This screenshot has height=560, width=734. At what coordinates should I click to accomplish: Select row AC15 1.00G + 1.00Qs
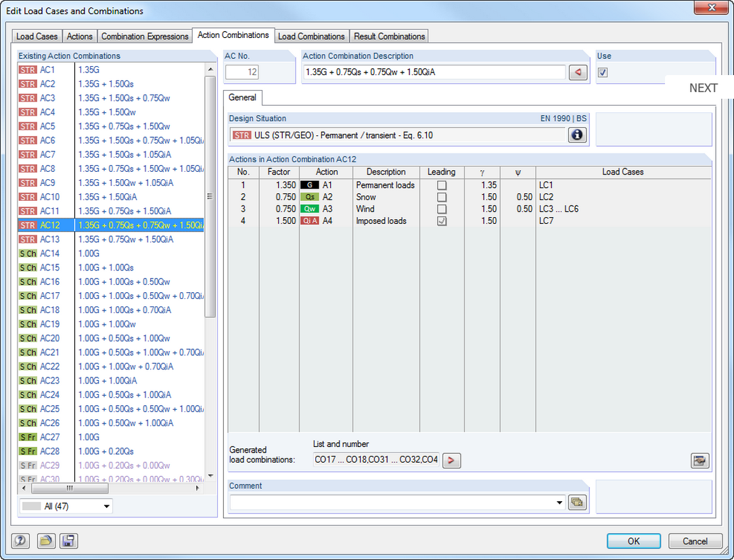coord(111,268)
